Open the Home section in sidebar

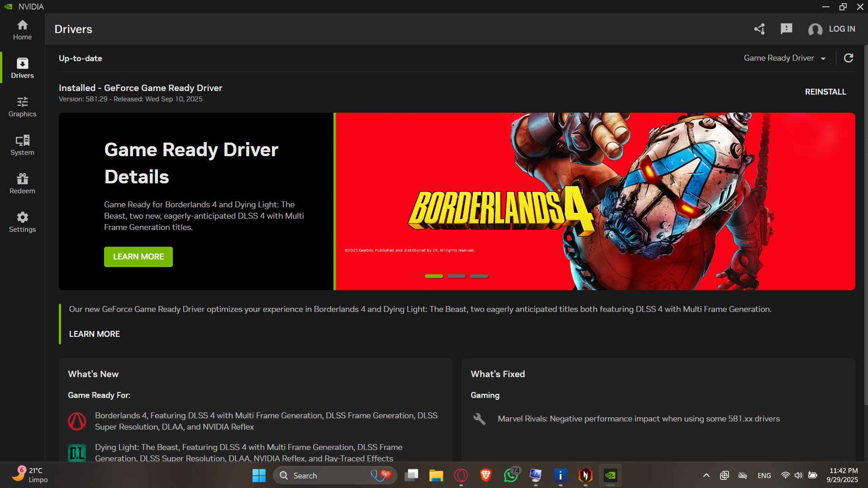click(22, 30)
